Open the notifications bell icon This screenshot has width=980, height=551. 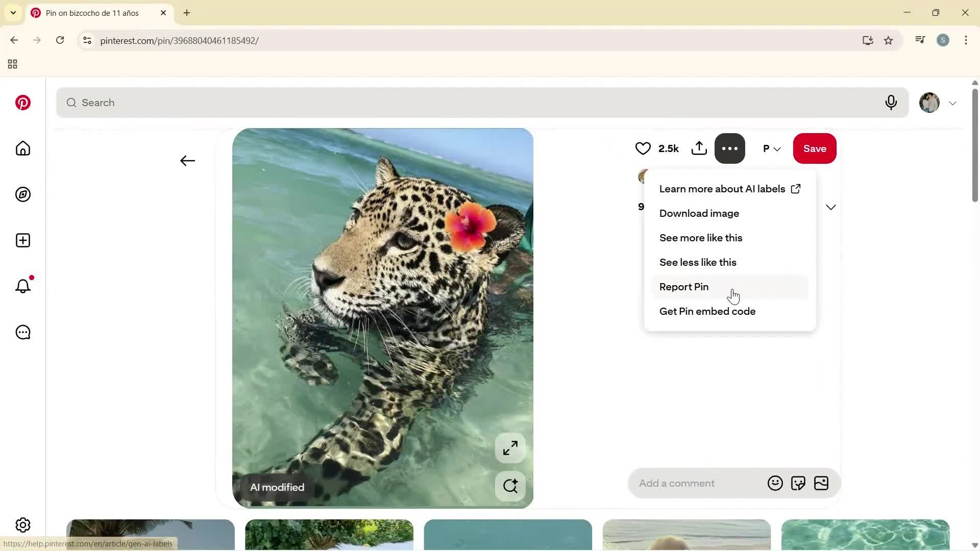coord(22,286)
